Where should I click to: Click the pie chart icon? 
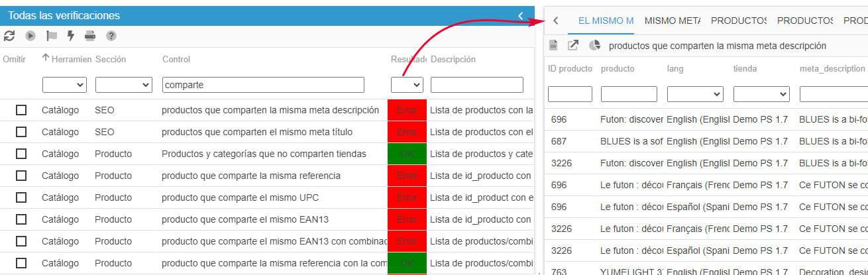tap(594, 46)
